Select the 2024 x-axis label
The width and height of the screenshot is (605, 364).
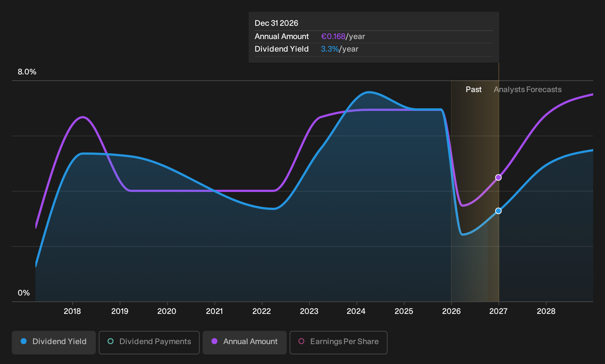(x=356, y=311)
